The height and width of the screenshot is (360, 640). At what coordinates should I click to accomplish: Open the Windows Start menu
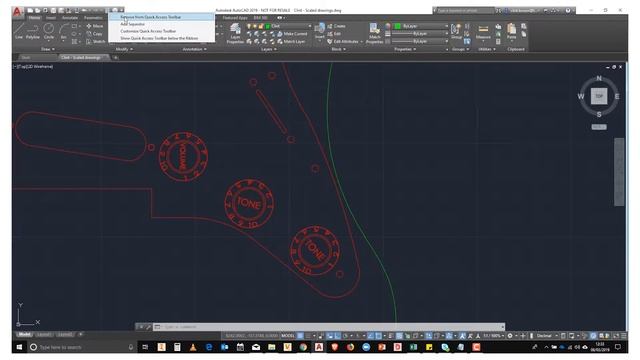pos(19,347)
